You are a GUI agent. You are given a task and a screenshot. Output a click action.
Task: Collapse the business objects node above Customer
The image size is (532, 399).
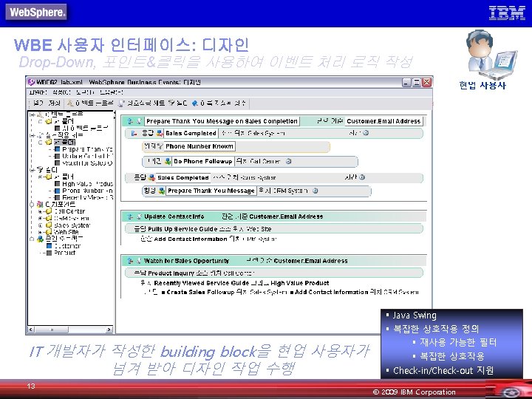pos(33,239)
